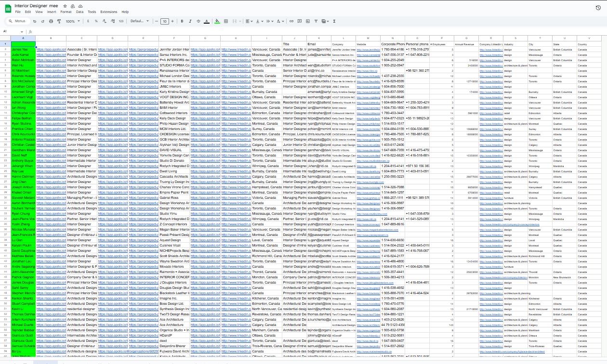Screen dimensions: 607x364
Task: Undo the last action
Action: click(x=35, y=21)
